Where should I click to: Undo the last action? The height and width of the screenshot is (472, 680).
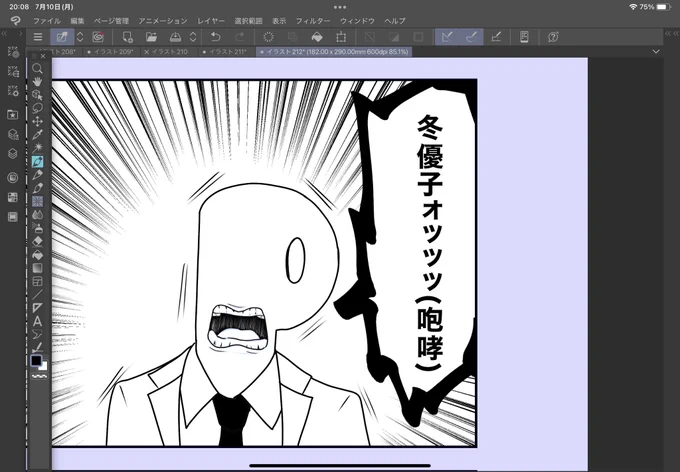coord(216,37)
